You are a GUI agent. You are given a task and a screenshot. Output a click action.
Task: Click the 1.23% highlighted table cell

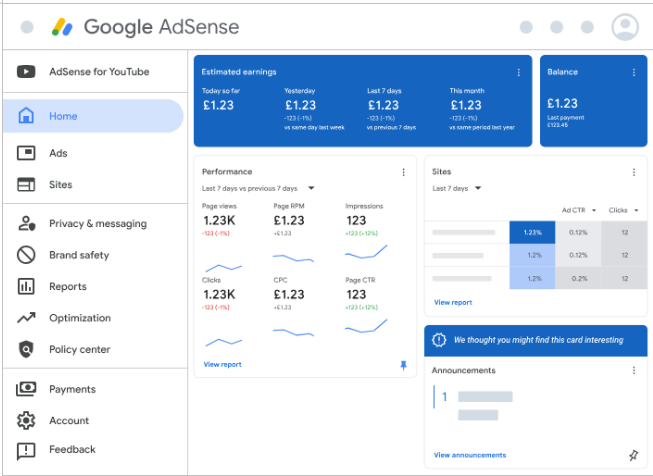pos(532,232)
